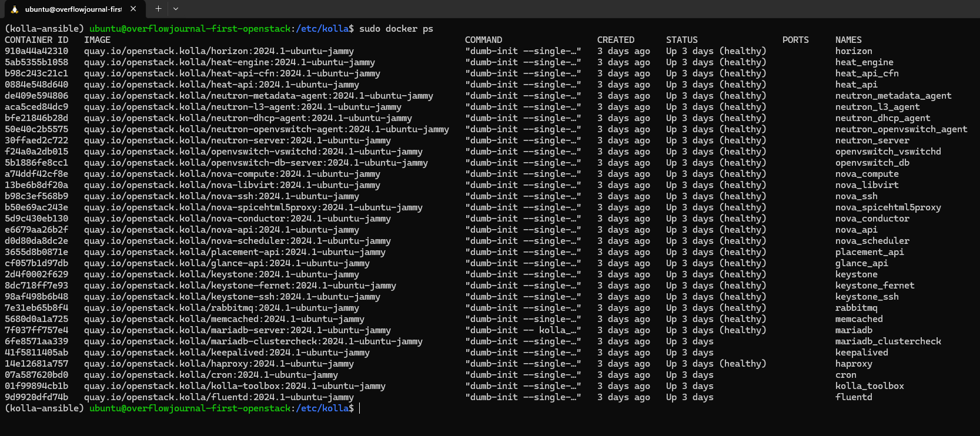Click the nova_scheduler container name
Screen dimensions: 980x436
(872, 241)
